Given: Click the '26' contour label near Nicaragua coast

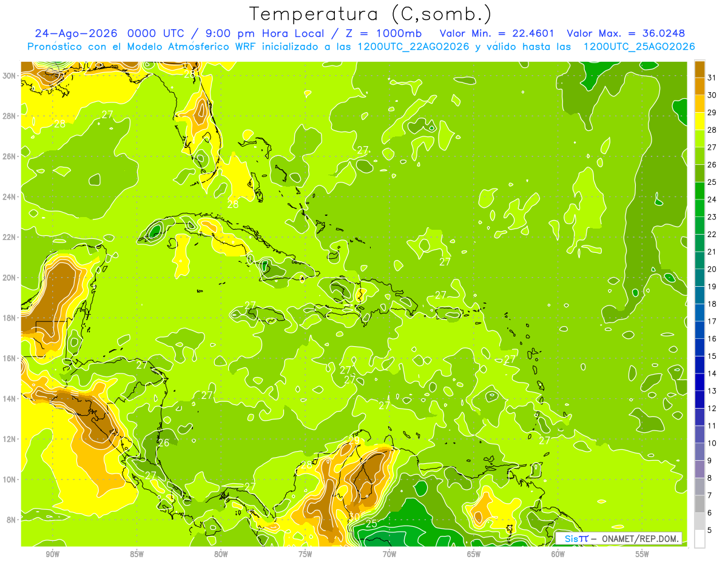Looking at the screenshot, I should [x=163, y=443].
